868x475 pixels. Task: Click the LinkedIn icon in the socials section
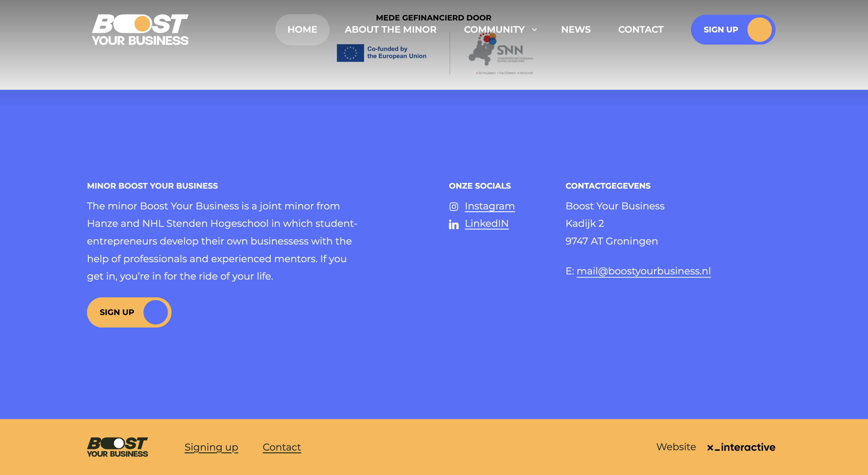click(453, 225)
